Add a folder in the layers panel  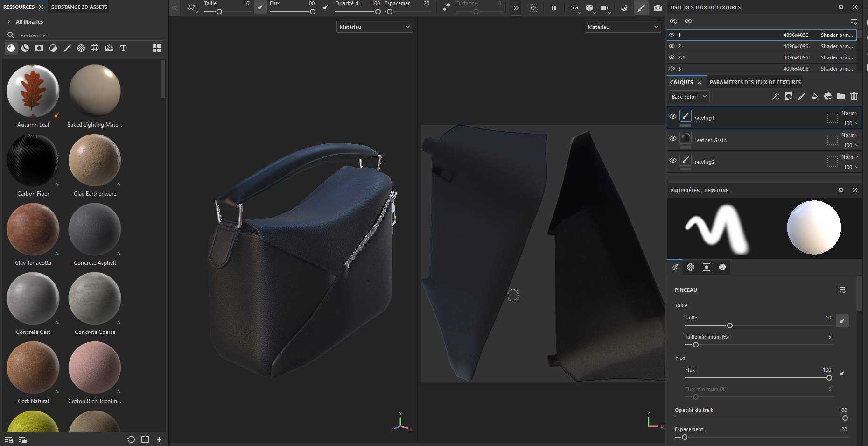841,96
